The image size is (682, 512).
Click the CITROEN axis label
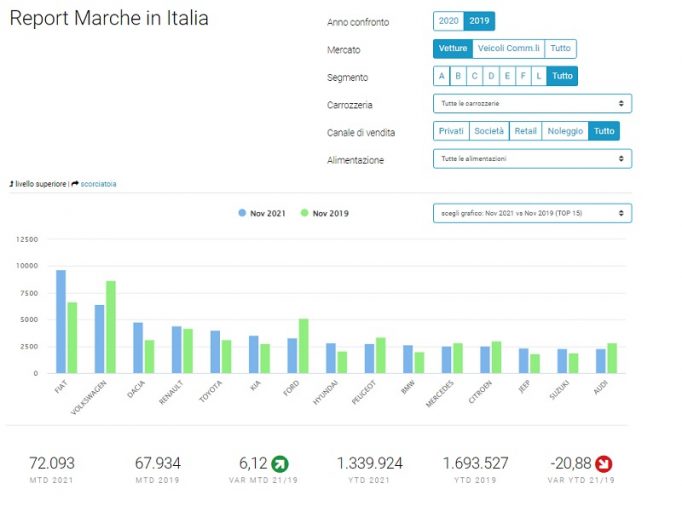(x=480, y=392)
